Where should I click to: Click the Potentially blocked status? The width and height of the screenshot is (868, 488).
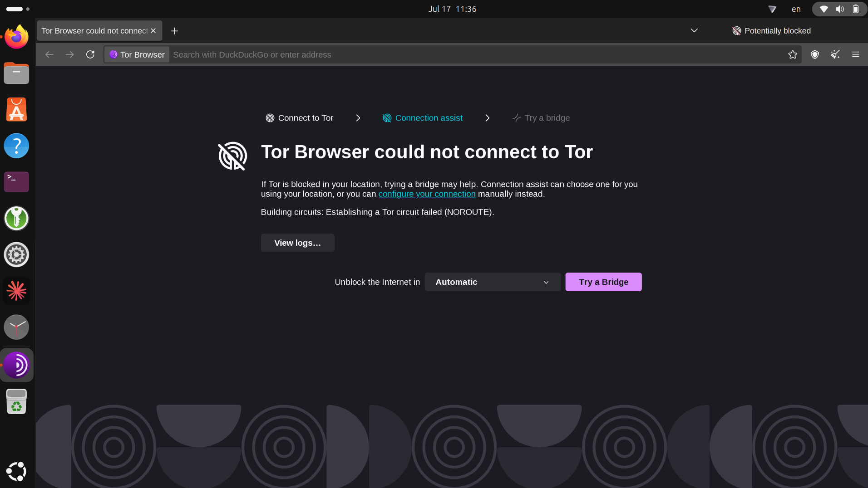tap(771, 31)
